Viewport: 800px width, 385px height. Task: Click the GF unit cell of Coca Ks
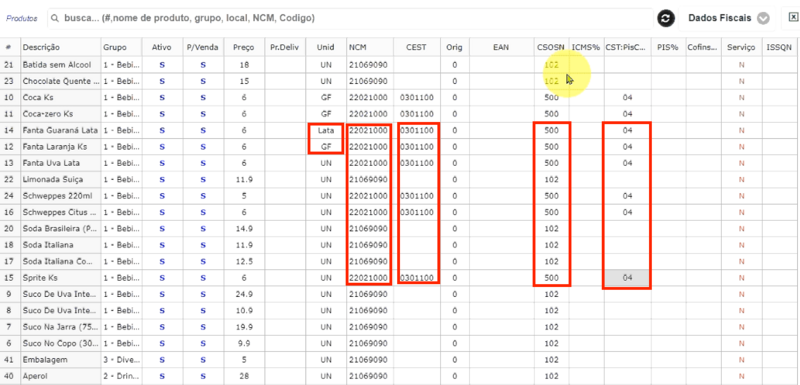click(326, 97)
